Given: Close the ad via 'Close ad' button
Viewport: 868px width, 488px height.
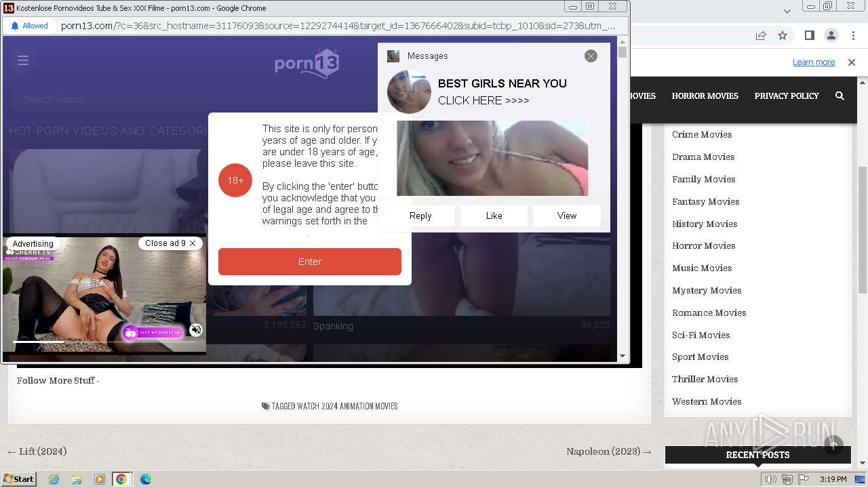Looking at the screenshot, I should [x=170, y=243].
